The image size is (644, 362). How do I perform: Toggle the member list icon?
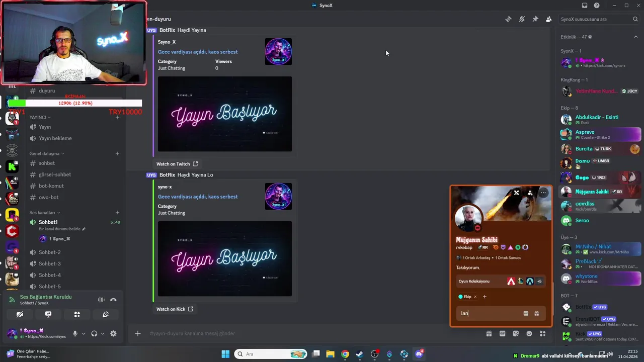pyautogui.click(x=548, y=19)
